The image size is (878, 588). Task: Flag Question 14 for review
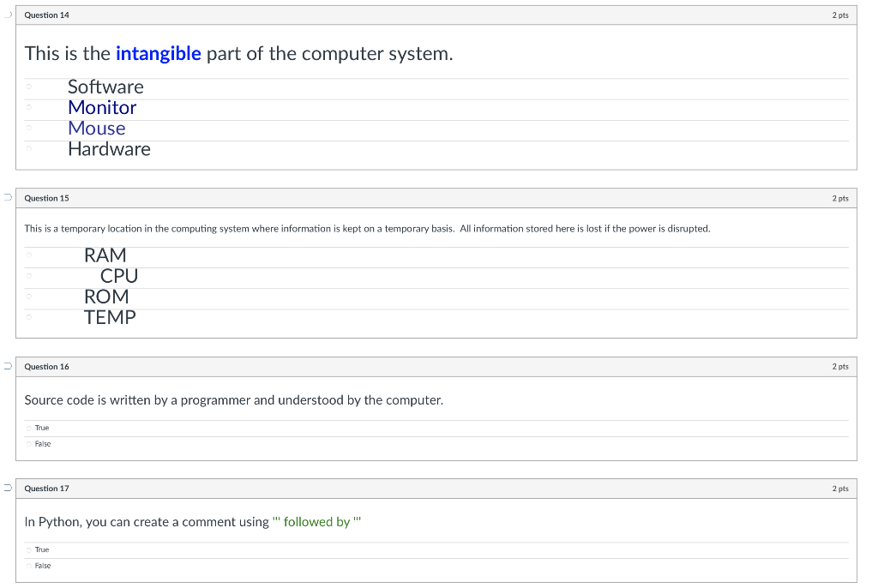[7, 15]
